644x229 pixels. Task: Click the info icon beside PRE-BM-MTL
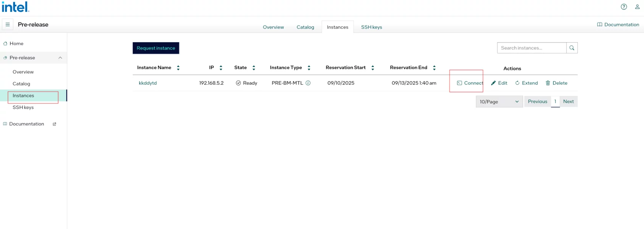pyautogui.click(x=308, y=83)
